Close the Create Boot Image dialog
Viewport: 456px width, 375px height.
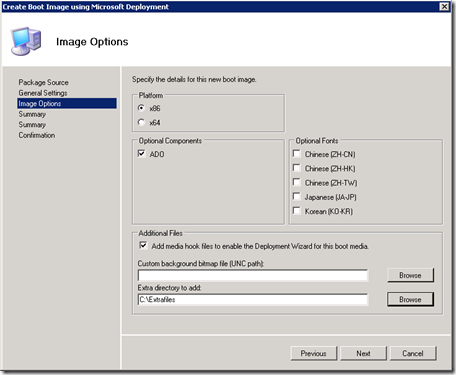pyautogui.click(x=444, y=6)
